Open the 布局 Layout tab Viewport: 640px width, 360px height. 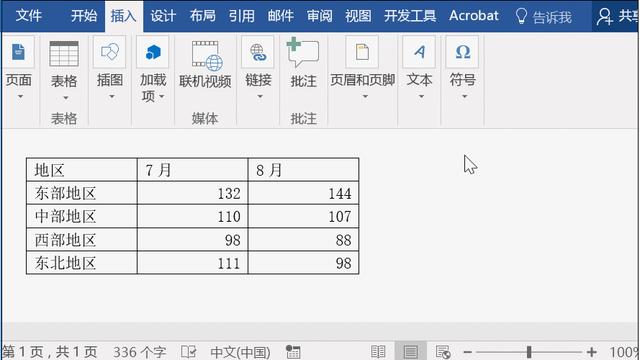(202, 16)
